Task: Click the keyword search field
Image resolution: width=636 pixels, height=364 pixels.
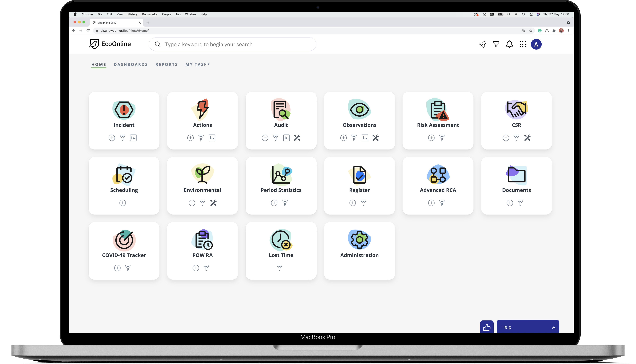Action: pyautogui.click(x=233, y=44)
